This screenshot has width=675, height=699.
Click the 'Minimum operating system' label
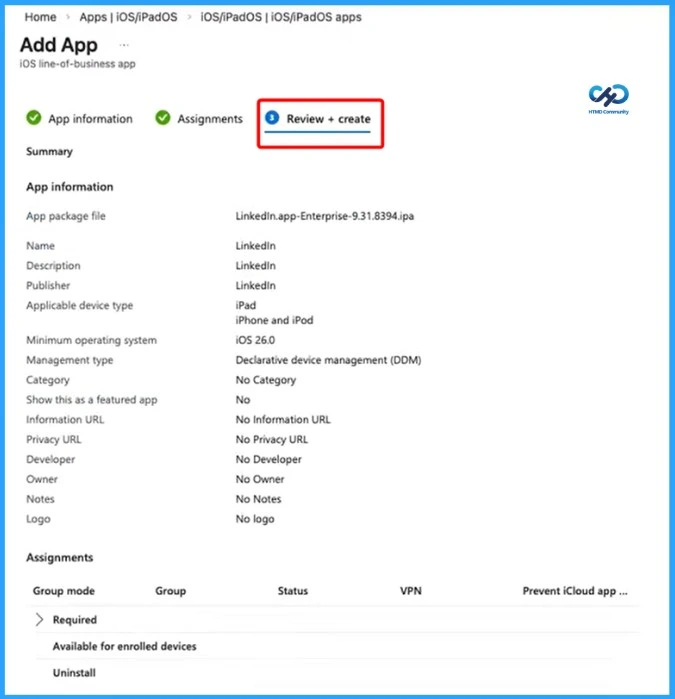coord(91,341)
